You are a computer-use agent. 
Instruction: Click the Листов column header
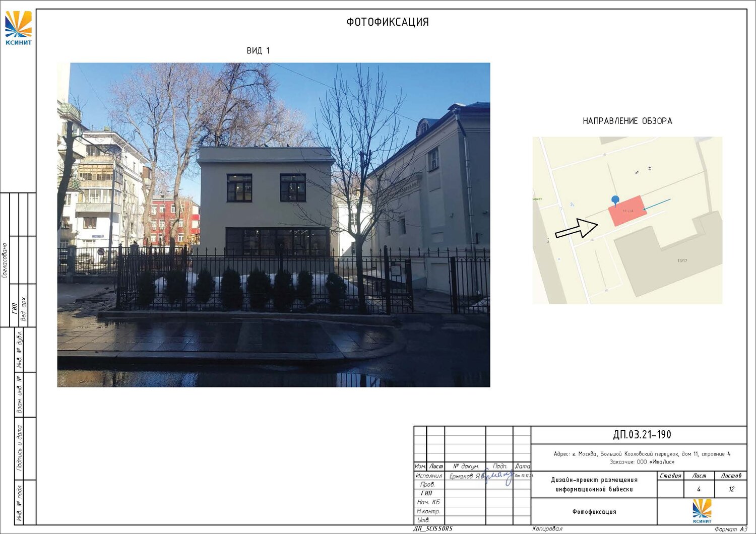[731, 476]
